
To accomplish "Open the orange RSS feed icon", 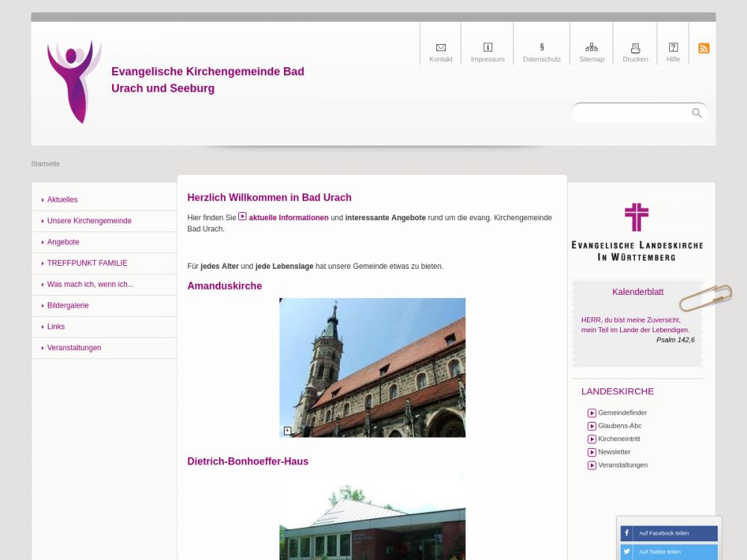I will click(x=704, y=49).
